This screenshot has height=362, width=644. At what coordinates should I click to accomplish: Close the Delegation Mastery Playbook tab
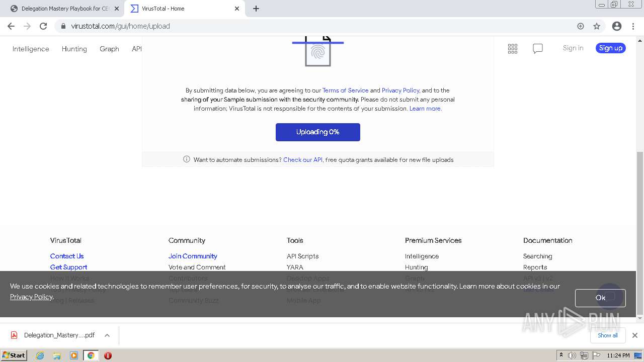pos(116,9)
